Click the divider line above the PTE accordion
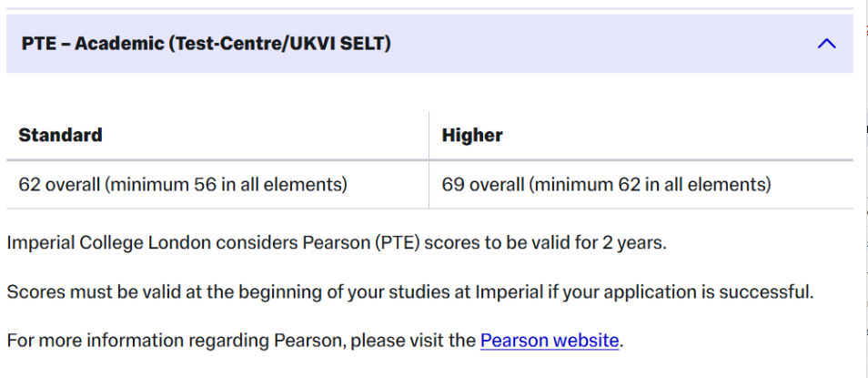Screen dimensions: 868x378 pos(429,8)
